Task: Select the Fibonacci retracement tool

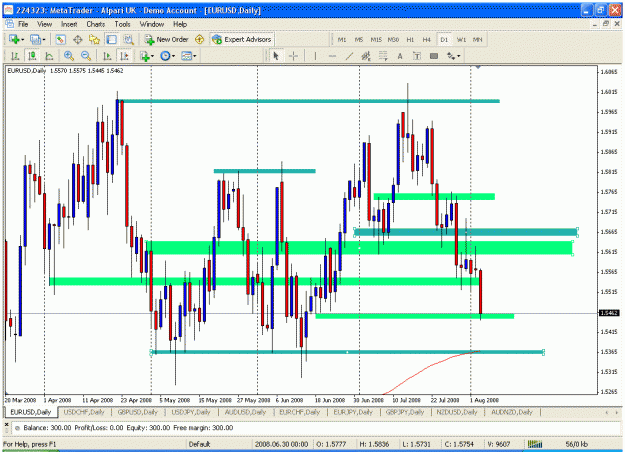Action: coord(383,56)
